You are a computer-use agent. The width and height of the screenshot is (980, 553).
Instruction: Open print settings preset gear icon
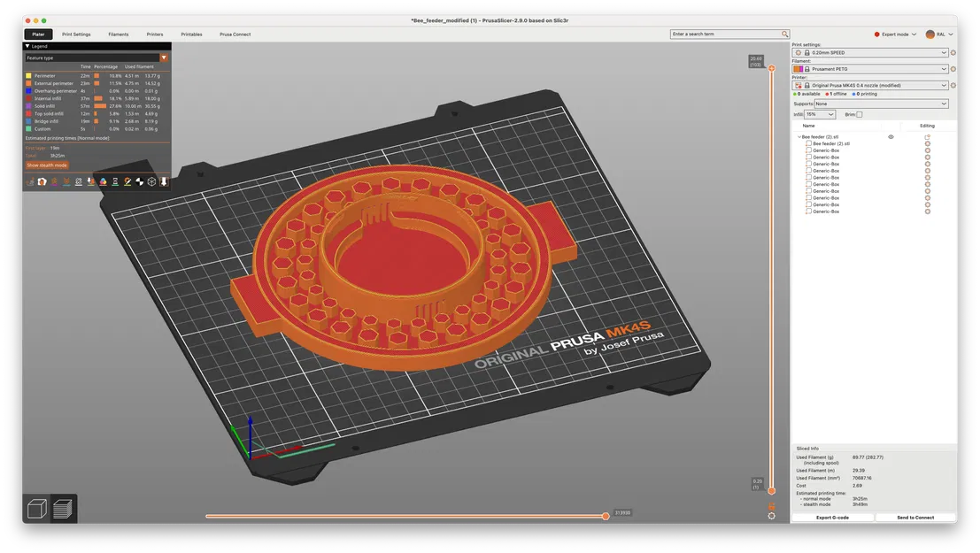click(953, 52)
